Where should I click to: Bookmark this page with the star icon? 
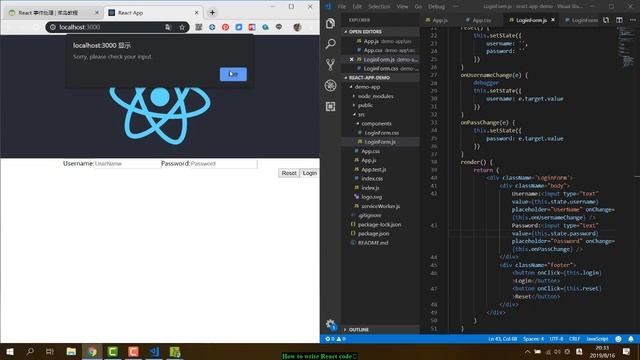(x=182, y=27)
